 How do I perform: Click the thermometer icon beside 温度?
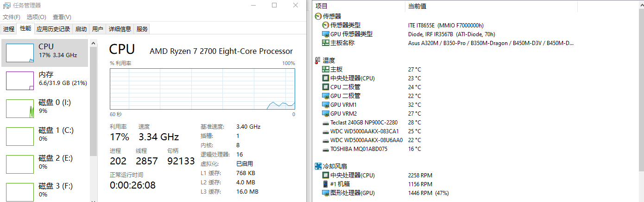(318, 60)
